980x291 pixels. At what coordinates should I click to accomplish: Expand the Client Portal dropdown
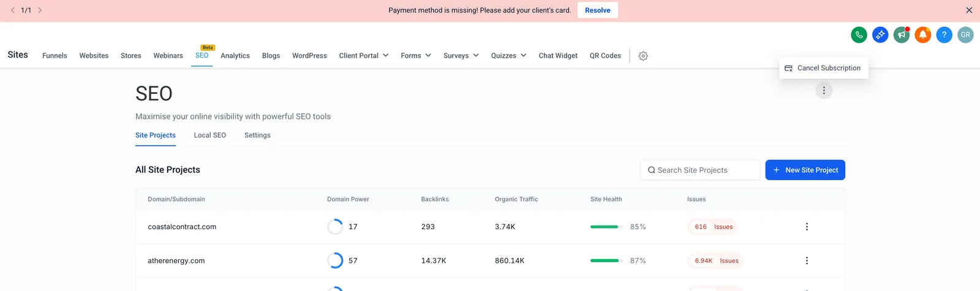tap(364, 56)
